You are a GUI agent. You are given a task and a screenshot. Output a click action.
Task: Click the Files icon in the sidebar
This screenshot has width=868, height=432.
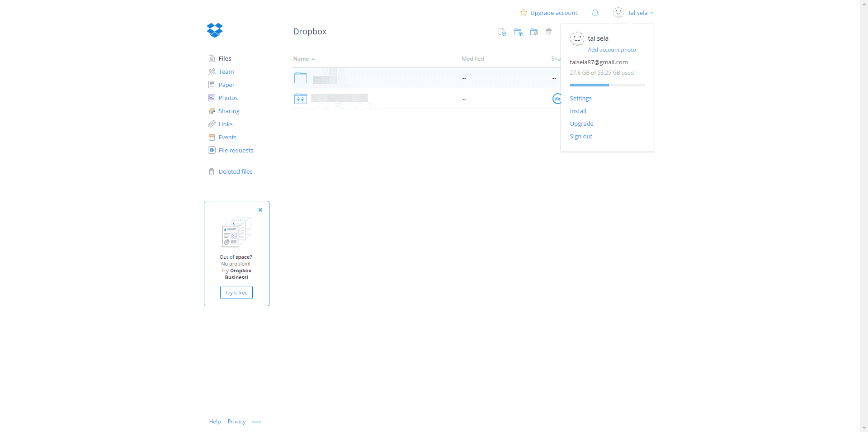coord(212,58)
